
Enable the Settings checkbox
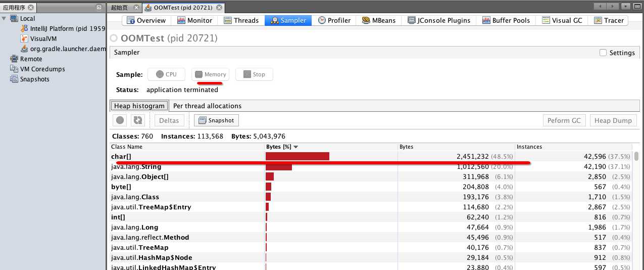click(x=603, y=53)
